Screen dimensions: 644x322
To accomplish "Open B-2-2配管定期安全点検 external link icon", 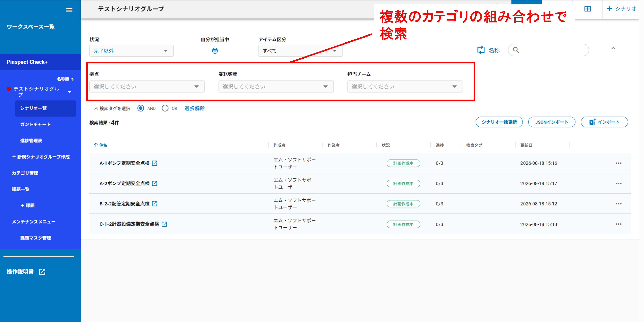I will [155, 204].
